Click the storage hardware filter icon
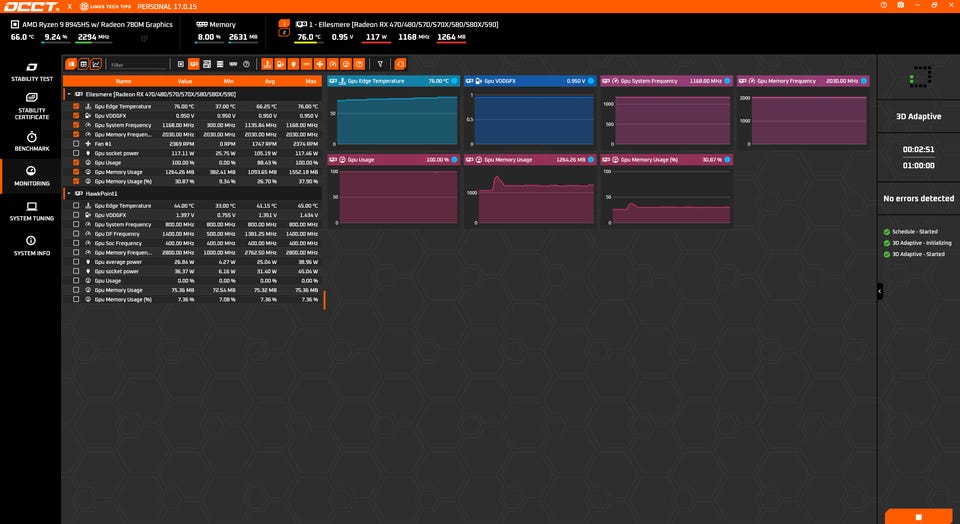Screen dimensions: 960x524 point(220,64)
